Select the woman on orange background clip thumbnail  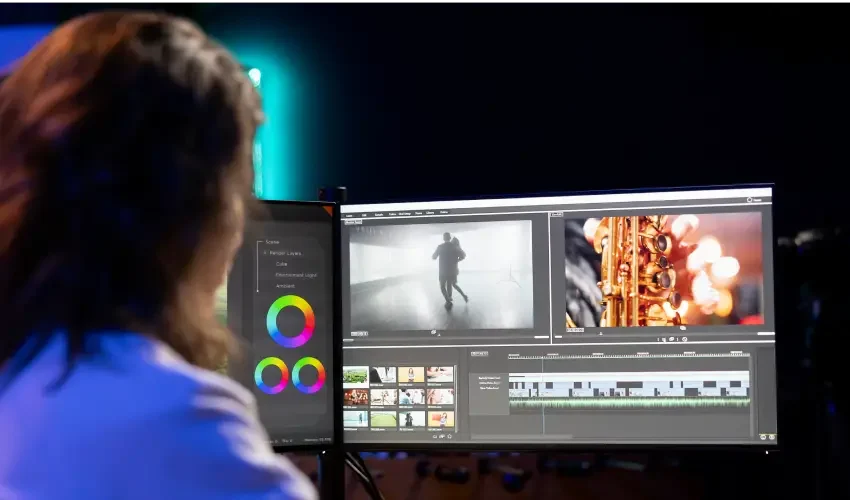click(x=441, y=419)
